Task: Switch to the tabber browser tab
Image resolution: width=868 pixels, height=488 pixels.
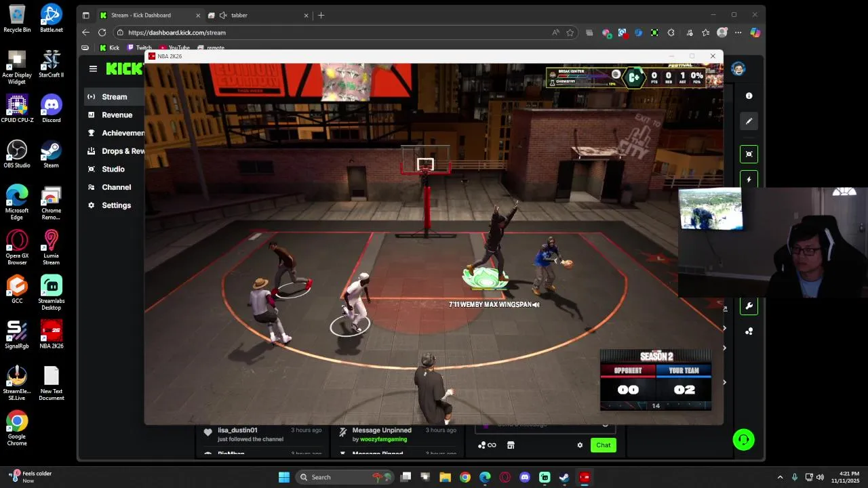Action: coord(258,15)
